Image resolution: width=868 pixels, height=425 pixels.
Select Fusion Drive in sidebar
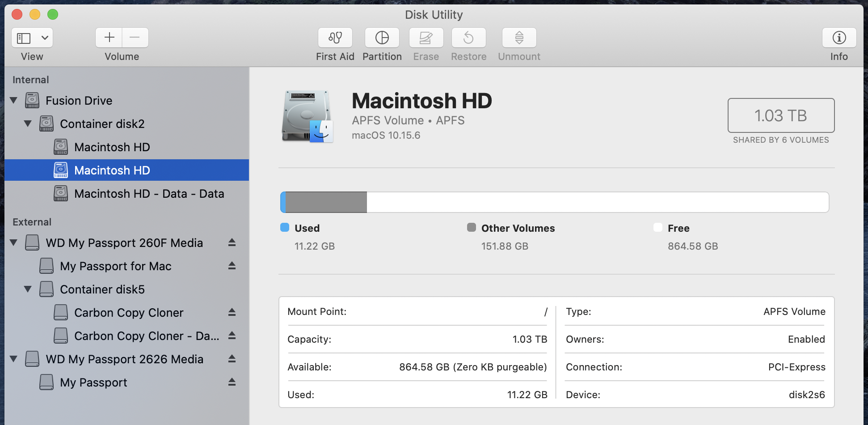[127, 101]
